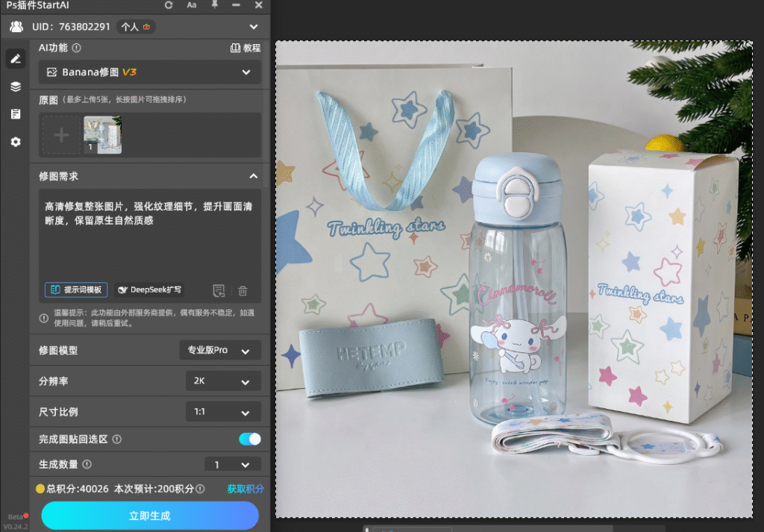
Task: Open the Banana修图 V3 function dropdown
Action: tap(149, 72)
